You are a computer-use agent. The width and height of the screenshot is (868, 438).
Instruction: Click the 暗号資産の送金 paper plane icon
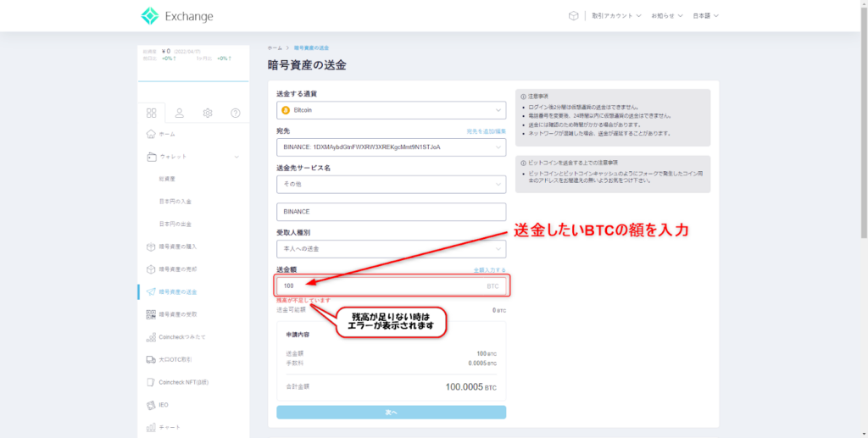(x=151, y=291)
